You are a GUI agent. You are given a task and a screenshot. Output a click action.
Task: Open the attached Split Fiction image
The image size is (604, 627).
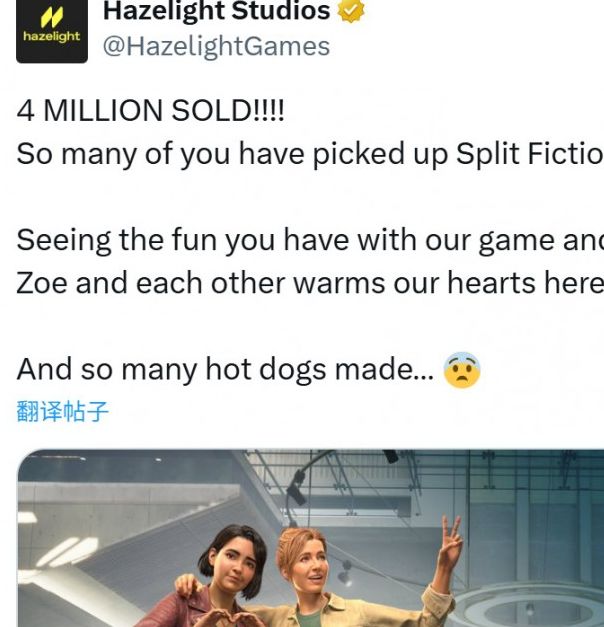(x=310, y=538)
